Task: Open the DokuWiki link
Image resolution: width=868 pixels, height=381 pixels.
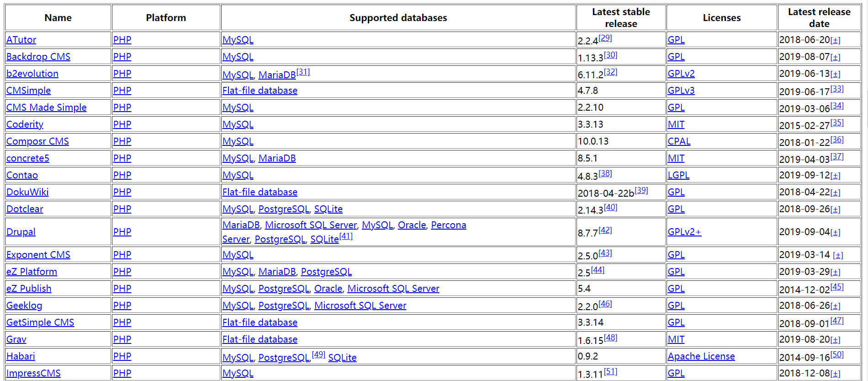Action: (x=27, y=192)
